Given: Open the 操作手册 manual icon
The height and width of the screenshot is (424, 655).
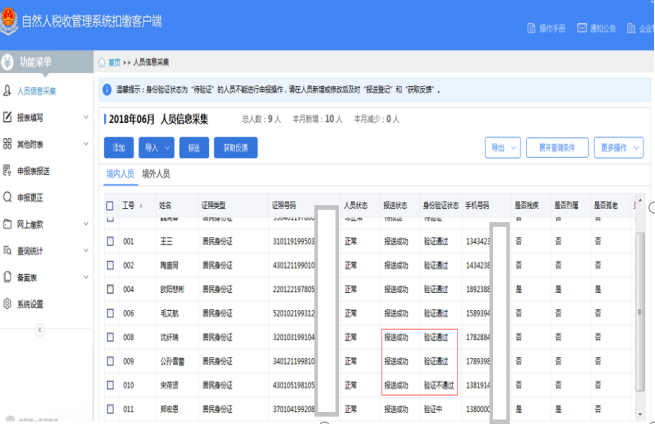Looking at the screenshot, I should 531,28.
